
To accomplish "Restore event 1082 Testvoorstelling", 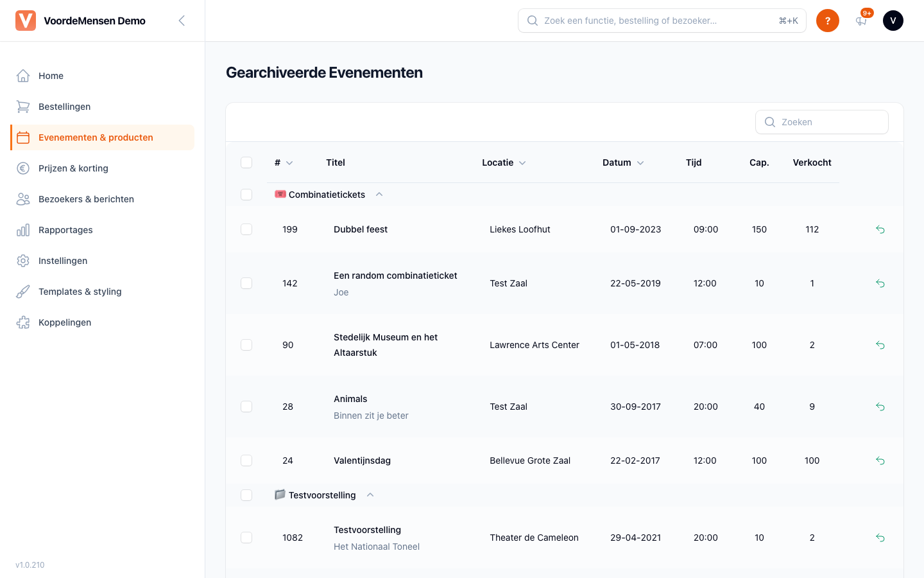I will coord(880,538).
